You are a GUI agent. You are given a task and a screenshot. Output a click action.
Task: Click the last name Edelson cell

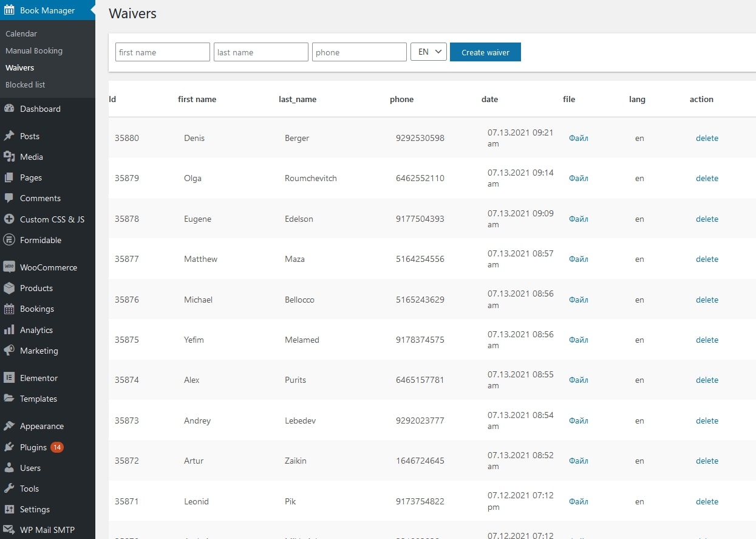coord(299,219)
